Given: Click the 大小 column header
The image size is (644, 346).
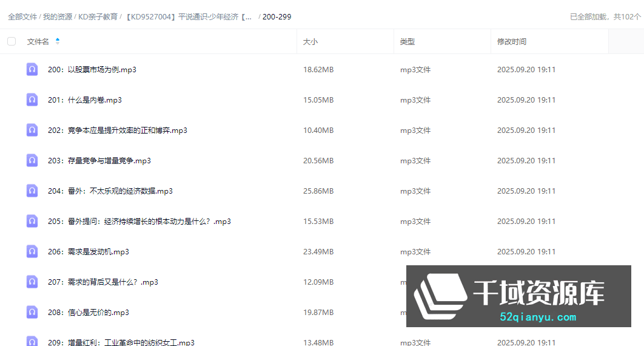Looking at the screenshot, I should click(x=310, y=41).
